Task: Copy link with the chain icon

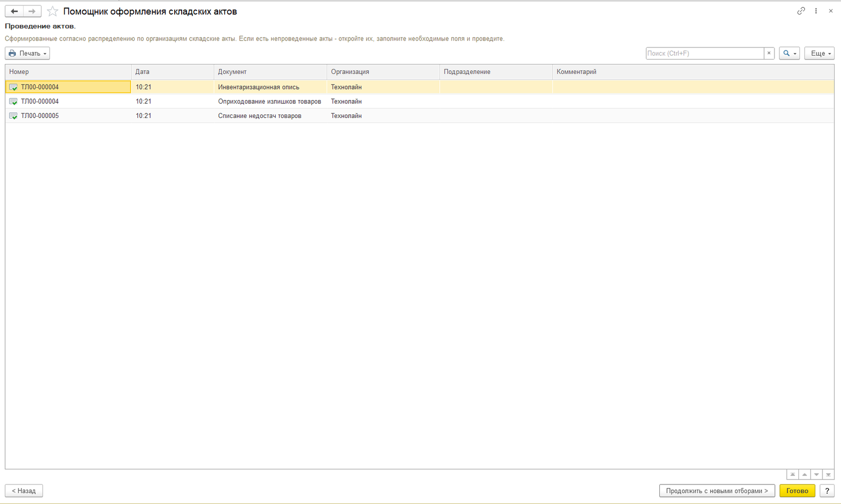Action: [801, 10]
